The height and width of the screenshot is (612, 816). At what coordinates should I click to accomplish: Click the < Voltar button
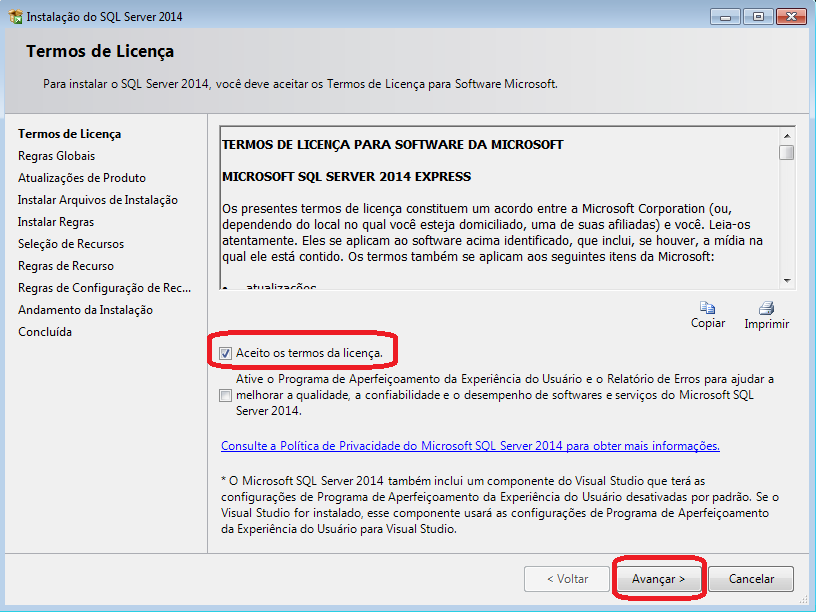(567, 579)
